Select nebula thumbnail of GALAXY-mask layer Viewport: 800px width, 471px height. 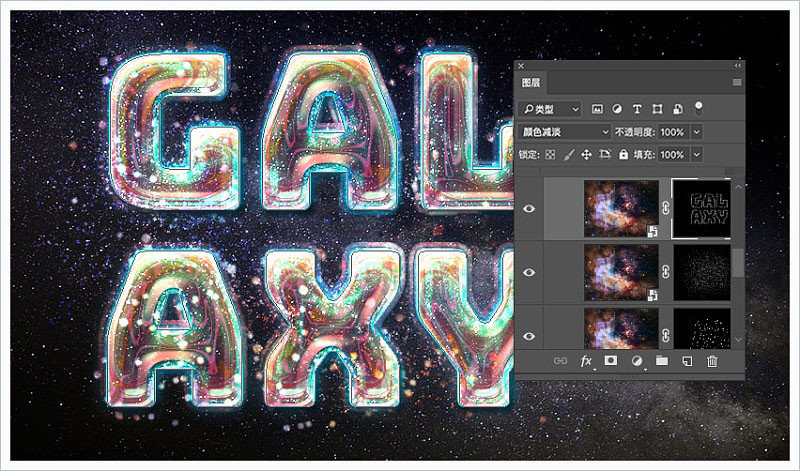621,208
